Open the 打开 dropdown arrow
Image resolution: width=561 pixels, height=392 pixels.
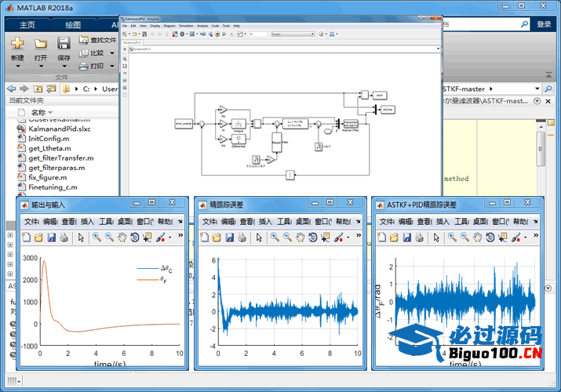coord(41,66)
